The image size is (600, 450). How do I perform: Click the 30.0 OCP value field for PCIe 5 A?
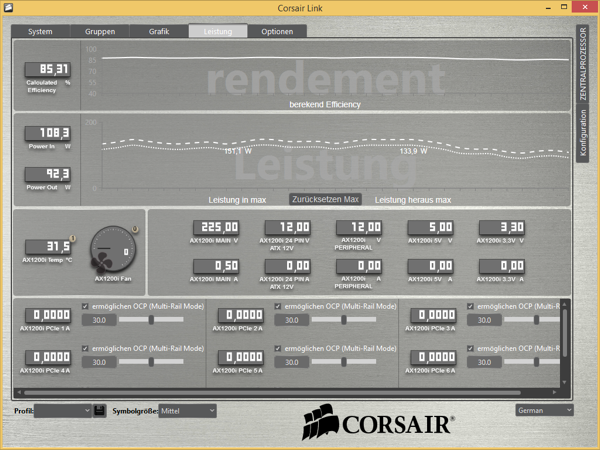point(292,362)
